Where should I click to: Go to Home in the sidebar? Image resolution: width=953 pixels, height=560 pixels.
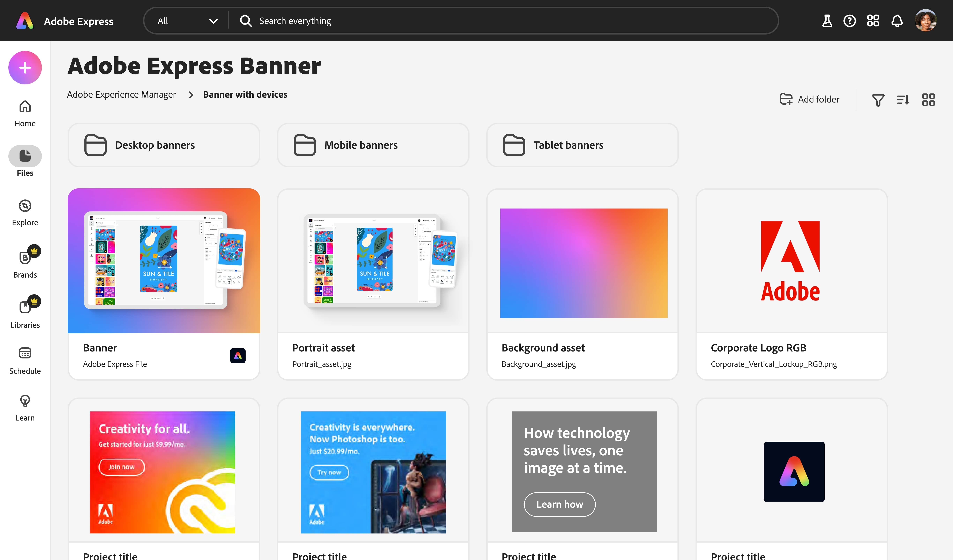tap(25, 113)
